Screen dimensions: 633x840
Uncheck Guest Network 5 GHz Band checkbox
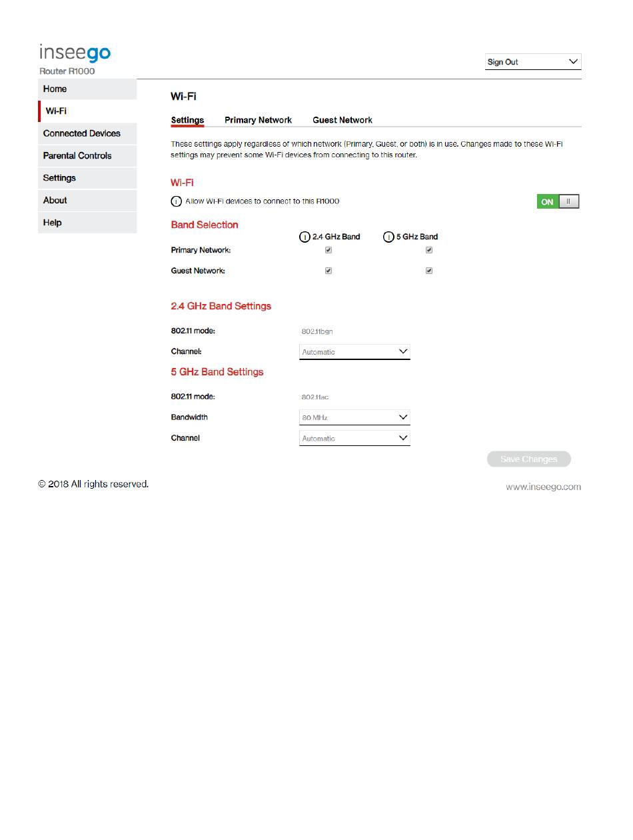pos(429,271)
